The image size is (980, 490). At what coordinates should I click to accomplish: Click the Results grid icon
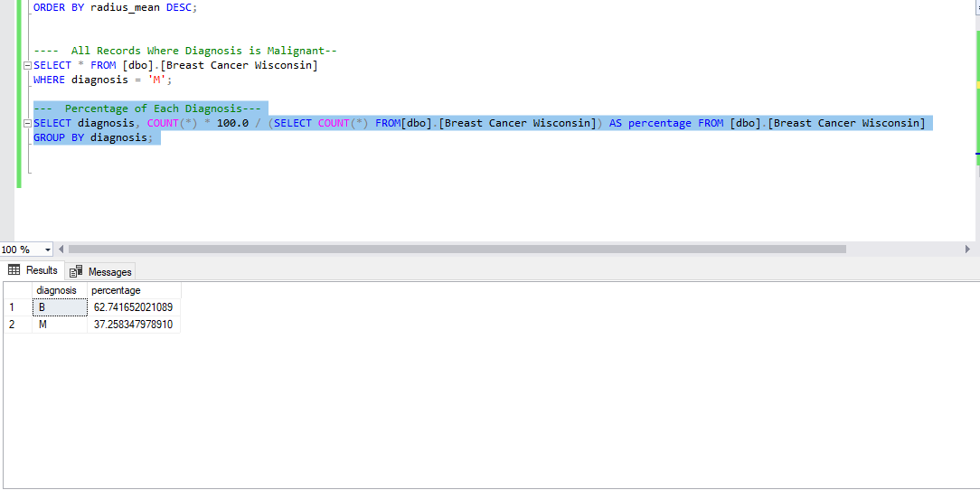[14, 270]
